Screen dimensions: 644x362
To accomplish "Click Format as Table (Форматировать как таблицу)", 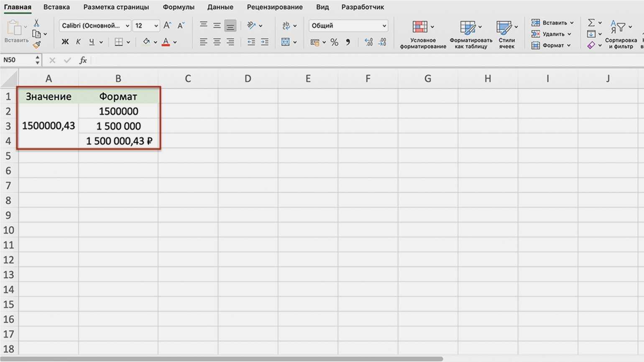I will [470, 34].
